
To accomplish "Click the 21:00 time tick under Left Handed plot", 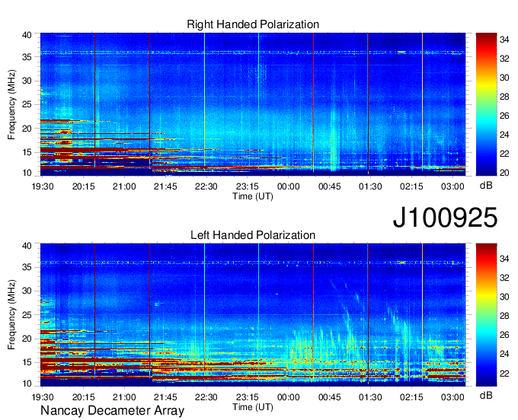I will click(x=124, y=397).
